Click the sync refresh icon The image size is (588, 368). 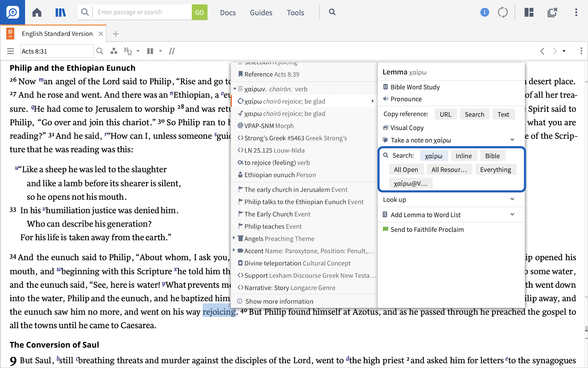click(503, 13)
